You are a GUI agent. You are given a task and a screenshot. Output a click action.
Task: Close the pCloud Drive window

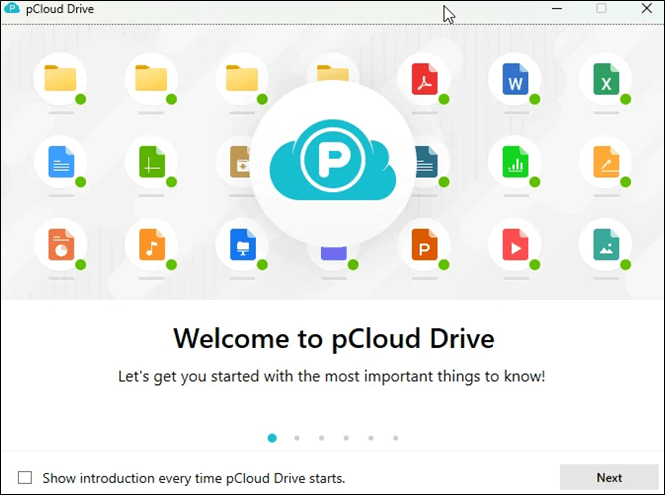(x=646, y=8)
